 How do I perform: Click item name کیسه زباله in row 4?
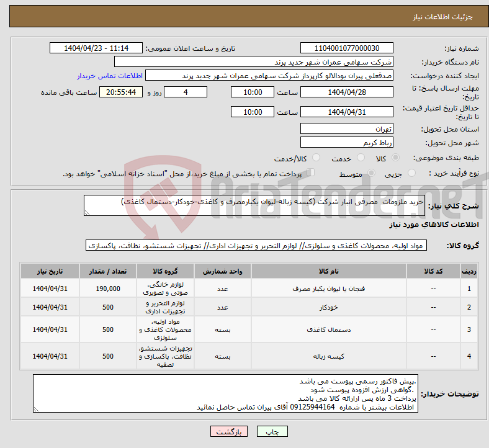point(329,356)
